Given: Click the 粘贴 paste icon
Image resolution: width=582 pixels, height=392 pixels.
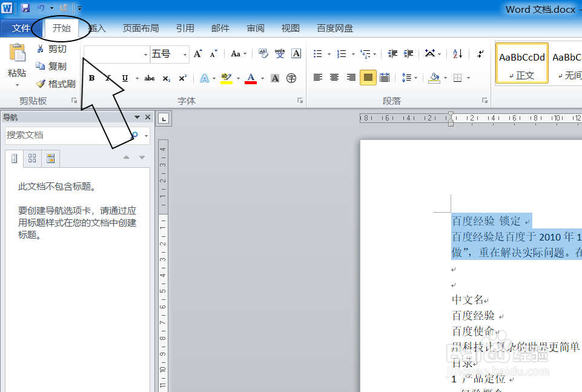Looking at the screenshot, I should [17, 53].
